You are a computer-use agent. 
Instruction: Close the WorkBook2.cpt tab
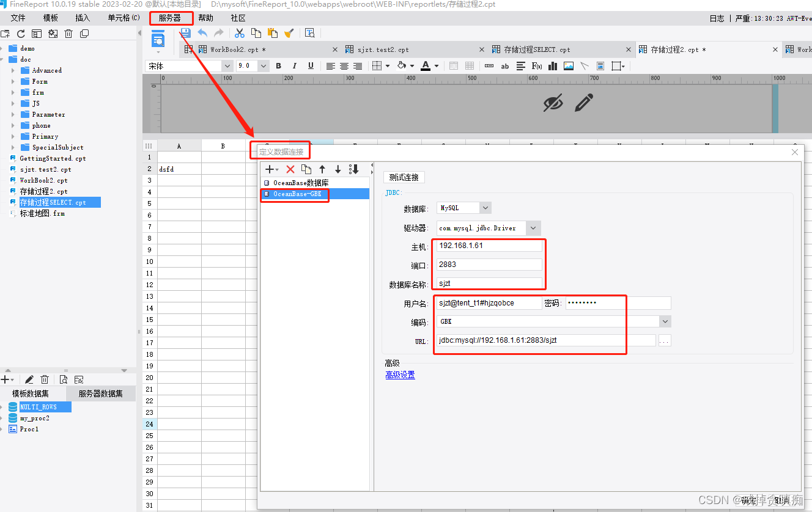tap(334, 49)
